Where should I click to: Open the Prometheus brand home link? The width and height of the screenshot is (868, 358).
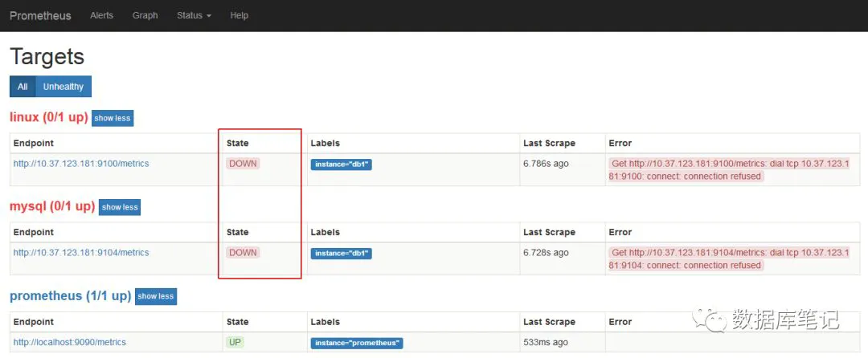40,15
